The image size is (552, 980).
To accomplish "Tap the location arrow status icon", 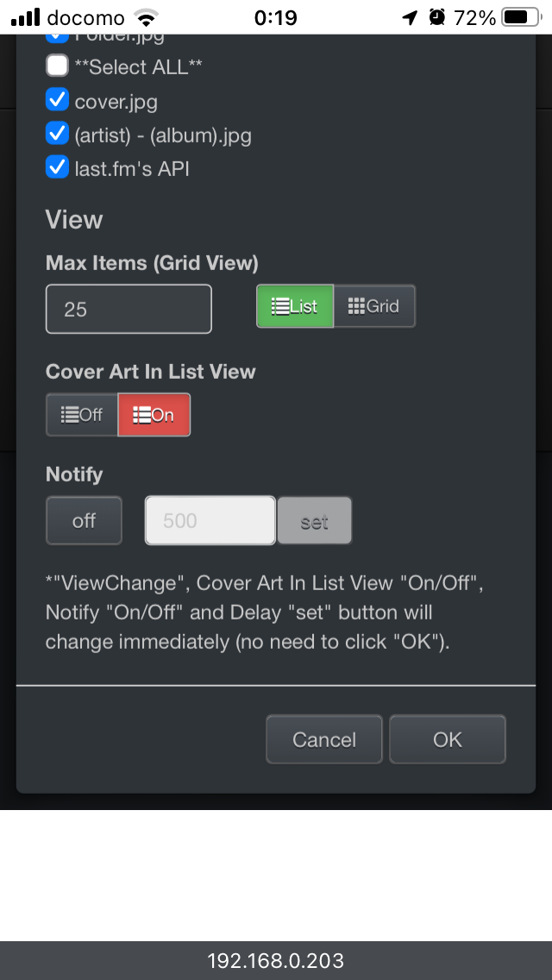I will tap(410, 17).
